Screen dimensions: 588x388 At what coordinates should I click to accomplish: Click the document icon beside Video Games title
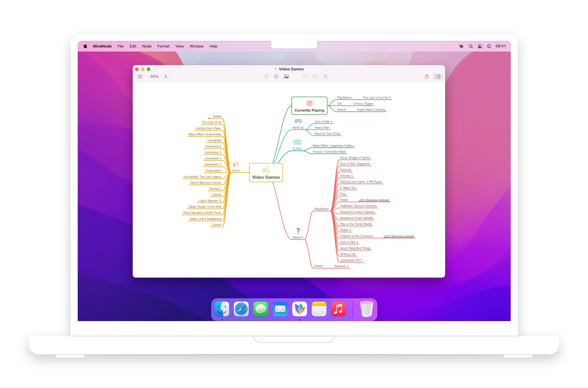tap(275, 69)
